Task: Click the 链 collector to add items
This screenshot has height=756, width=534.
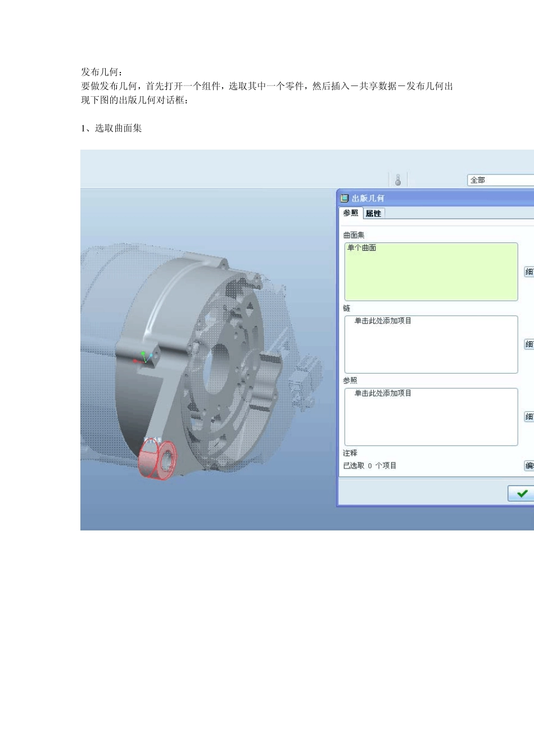Action: pos(431,344)
